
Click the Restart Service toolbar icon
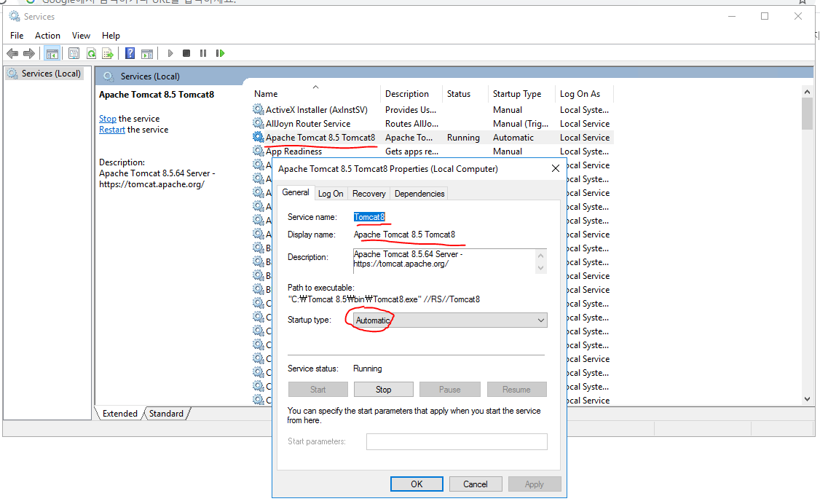(x=220, y=53)
